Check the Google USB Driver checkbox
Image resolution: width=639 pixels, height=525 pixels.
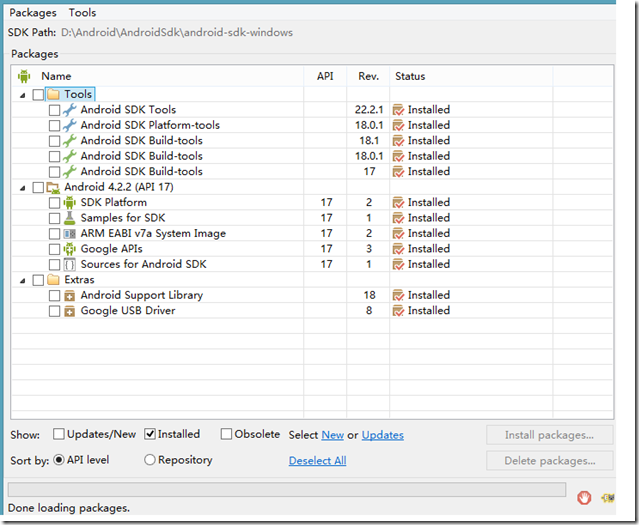(54, 311)
